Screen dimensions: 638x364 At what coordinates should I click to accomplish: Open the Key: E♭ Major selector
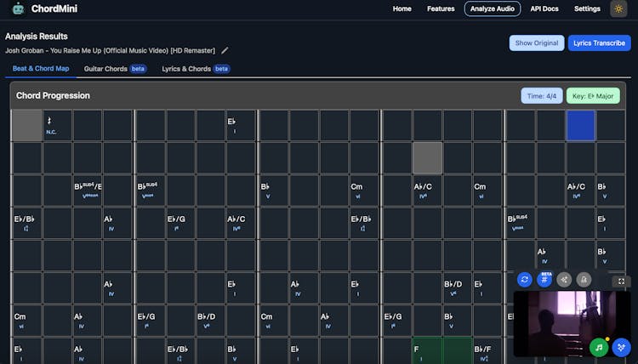click(593, 96)
